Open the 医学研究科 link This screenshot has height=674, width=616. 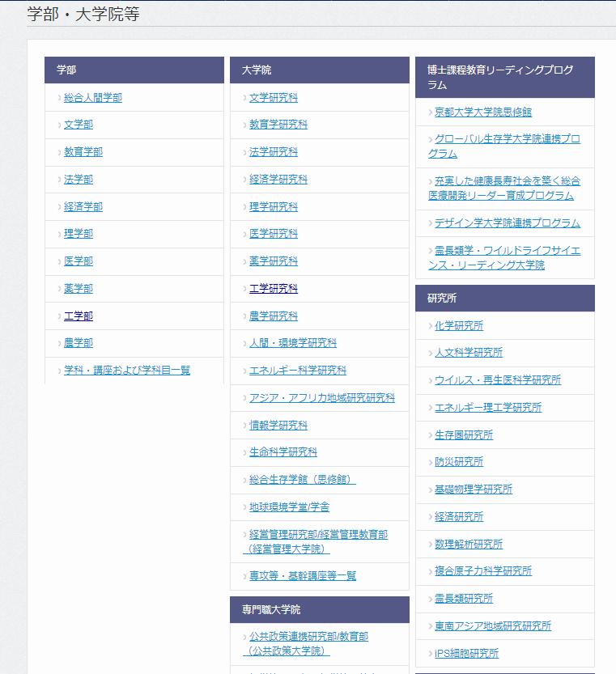(273, 234)
